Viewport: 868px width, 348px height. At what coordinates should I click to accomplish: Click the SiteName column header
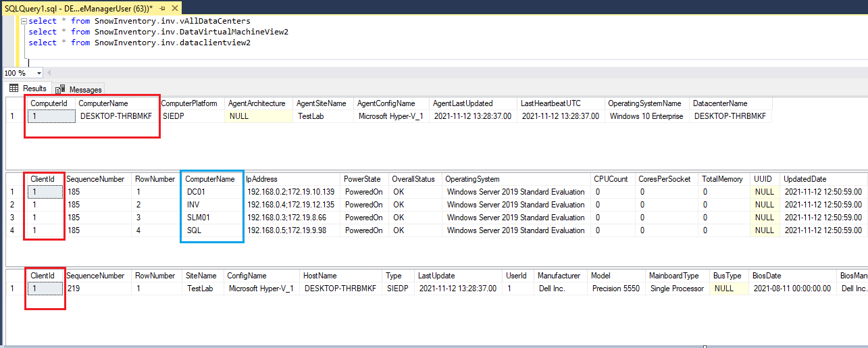point(203,276)
